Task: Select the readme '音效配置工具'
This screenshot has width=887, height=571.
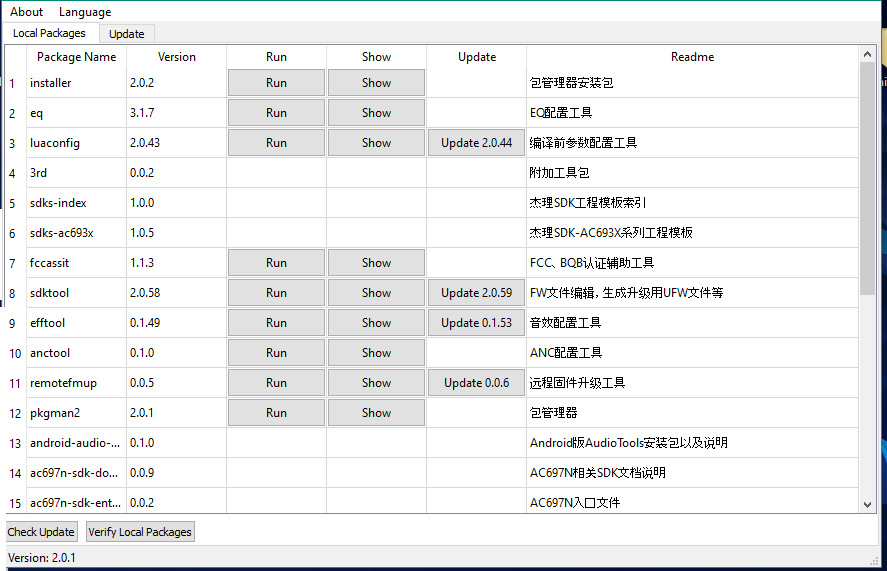Action: [692, 323]
